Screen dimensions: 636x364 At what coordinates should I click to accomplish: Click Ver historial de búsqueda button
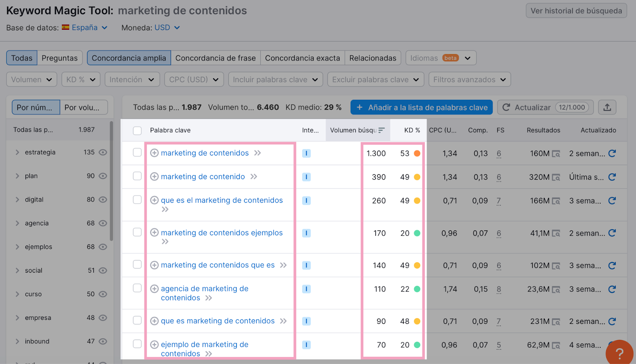[576, 11]
